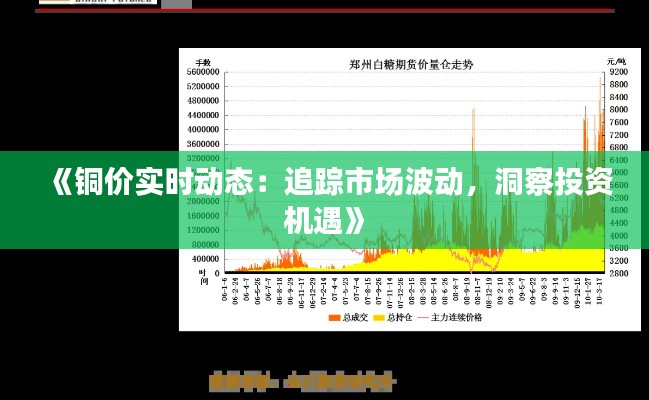The height and width of the screenshot is (400, 649).
Task: Click the 10-3-17 date label
Action: point(599,291)
